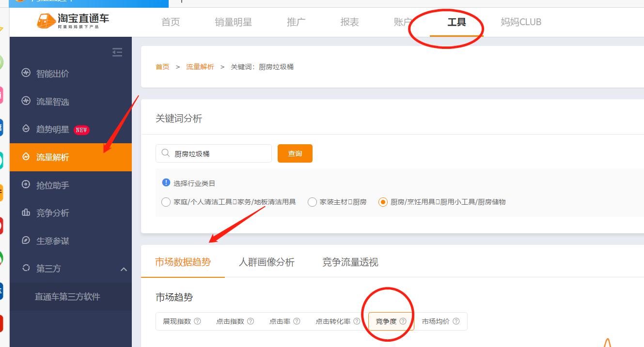Image resolution: width=644 pixels, height=347 pixels.
Task: Open the 流量解析 breadcrumb link
Action: [200, 67]
